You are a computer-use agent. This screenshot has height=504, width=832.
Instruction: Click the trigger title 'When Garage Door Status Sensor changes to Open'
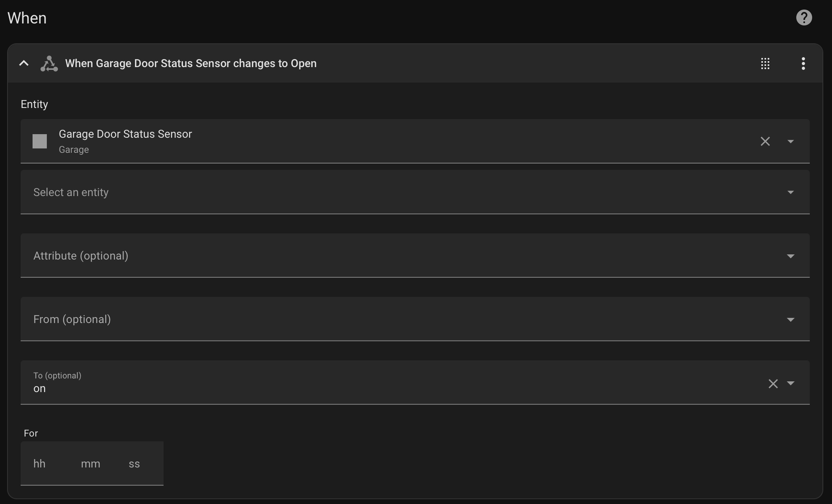coord(191,64)
